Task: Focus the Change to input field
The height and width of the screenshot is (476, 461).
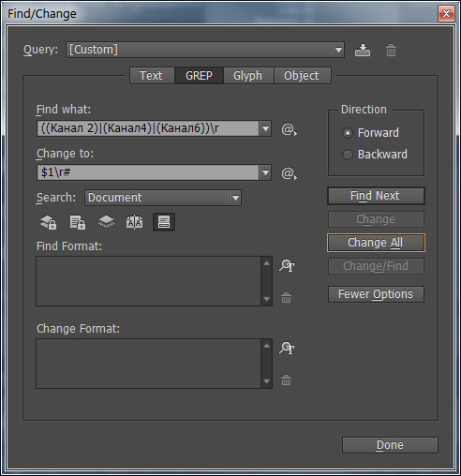Action: 148,172
